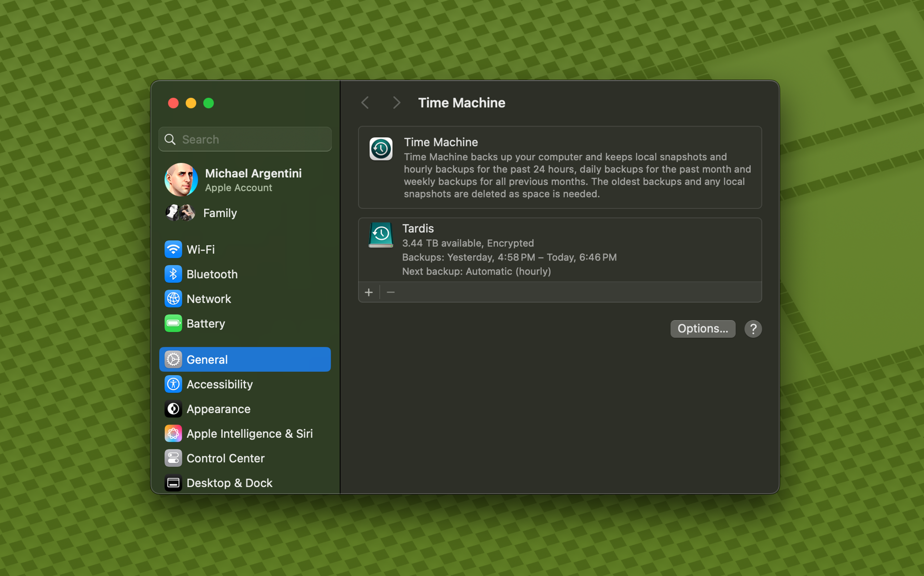Click the Time Machine description paragraph

577,175
